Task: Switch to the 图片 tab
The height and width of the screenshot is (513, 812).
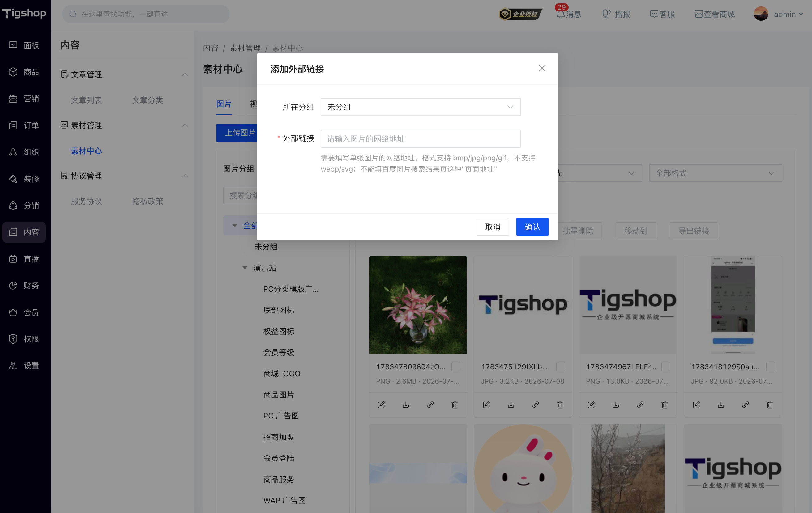Action: pyautogui.click(x=224, y=104)
